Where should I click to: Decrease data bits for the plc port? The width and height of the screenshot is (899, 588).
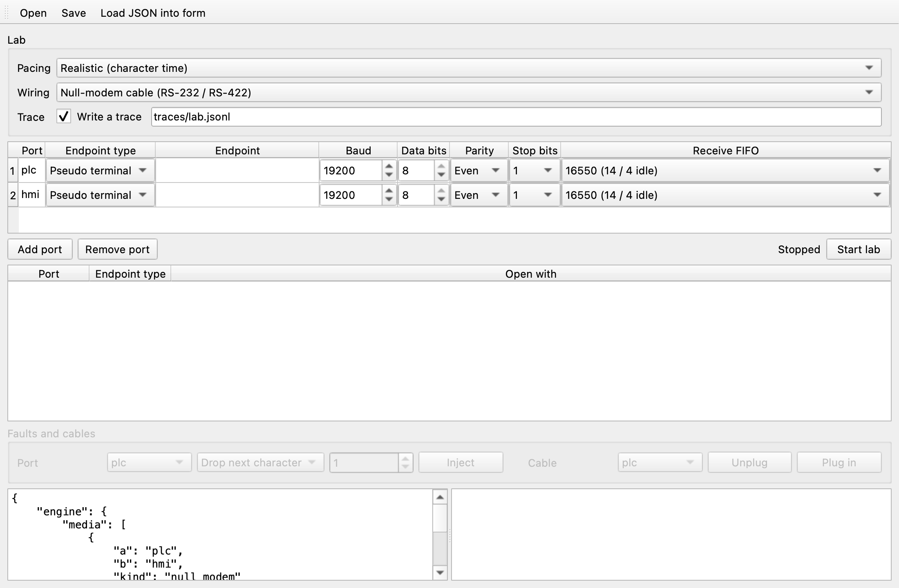(441, 175)
